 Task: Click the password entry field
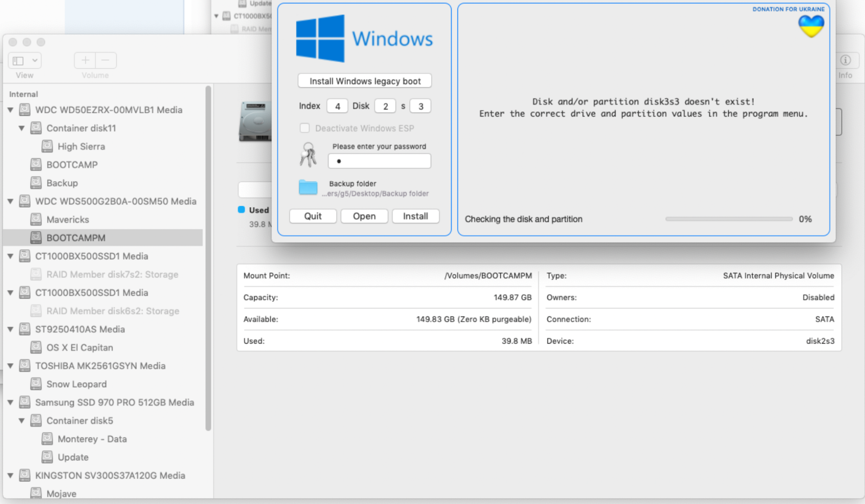pyautogui.click(x=379, y=161)
